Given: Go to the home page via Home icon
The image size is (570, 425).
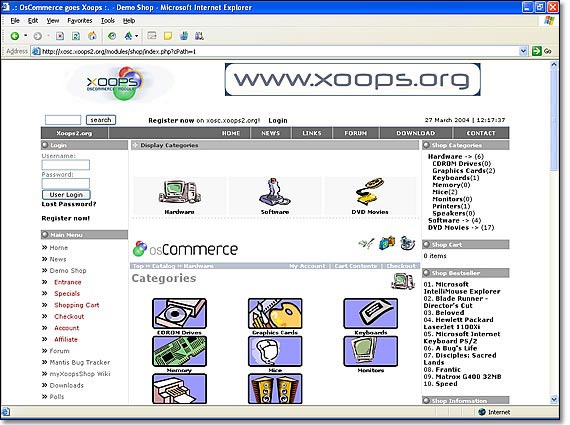Looking at the screenshot, I should 92,36.
